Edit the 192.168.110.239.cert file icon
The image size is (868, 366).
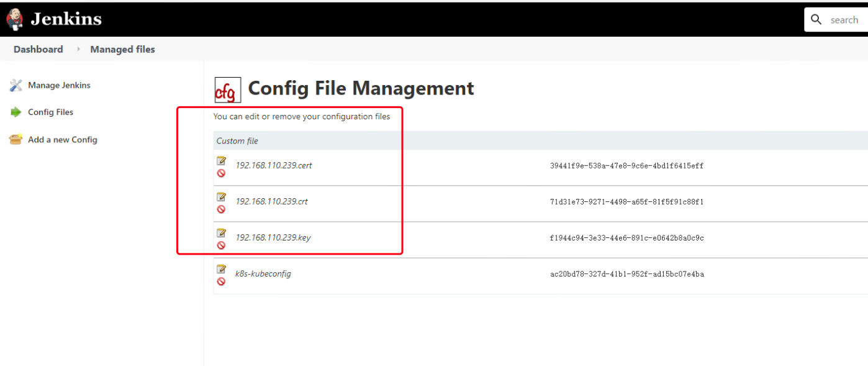click(221, 160)
